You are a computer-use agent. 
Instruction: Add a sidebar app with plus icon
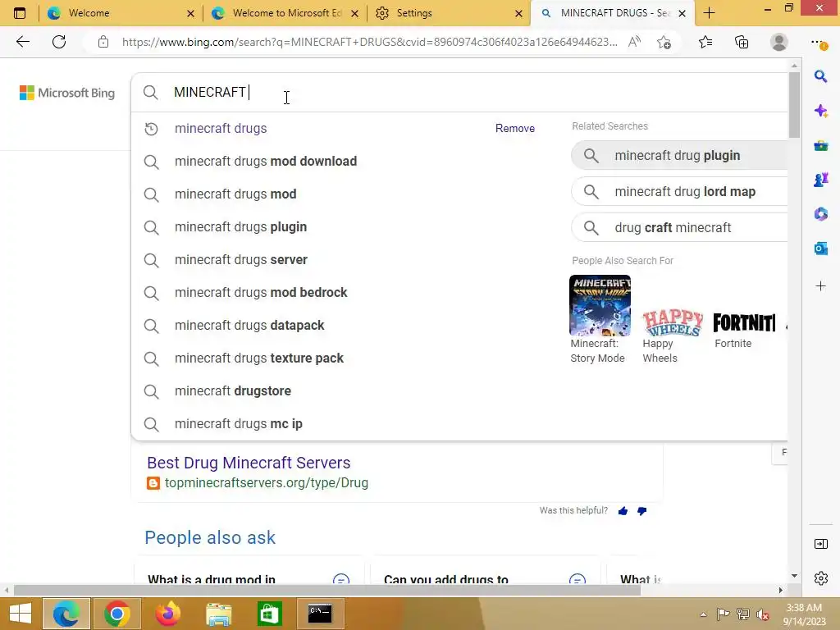(820, 286)
